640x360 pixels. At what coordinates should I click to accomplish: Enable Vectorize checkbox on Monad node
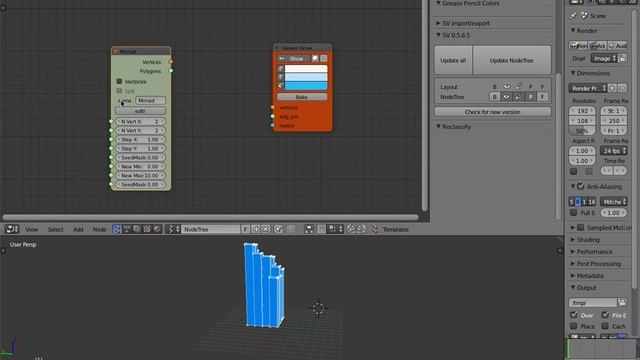pyautogui.click(x=119, y=82)
